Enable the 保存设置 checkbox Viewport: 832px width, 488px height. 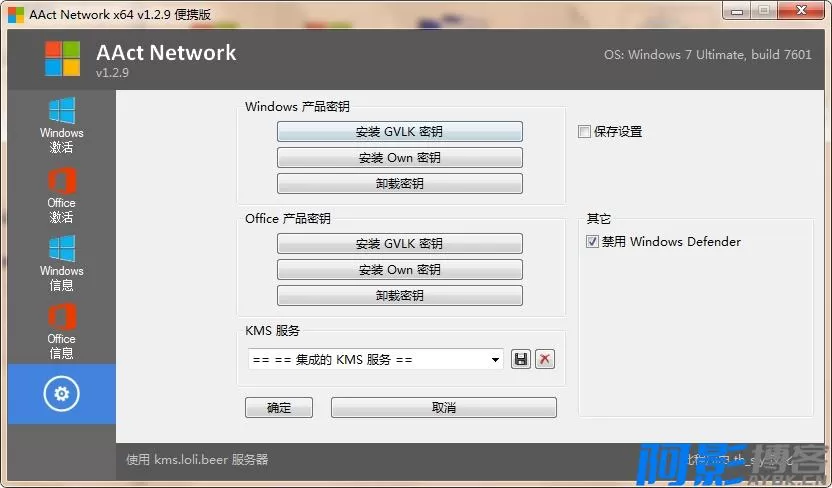585,131
